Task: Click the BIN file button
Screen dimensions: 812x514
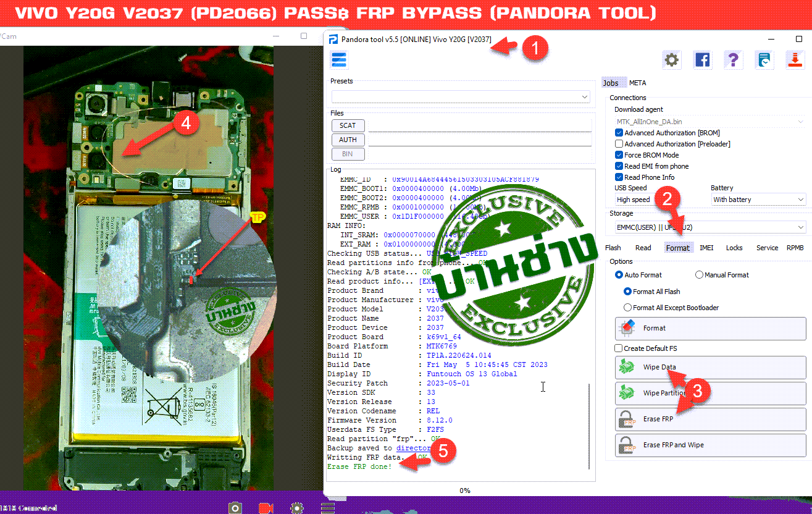Action: pos(348,154)
